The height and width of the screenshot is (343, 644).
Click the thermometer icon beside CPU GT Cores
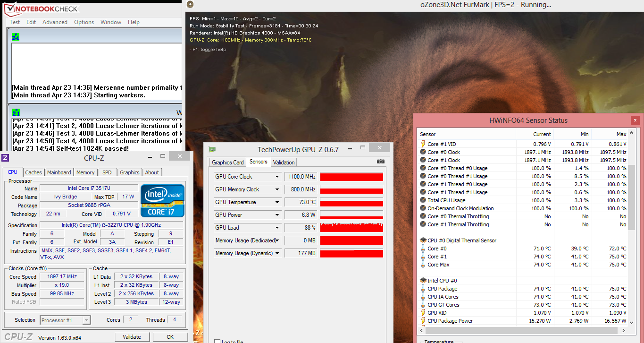423,305
